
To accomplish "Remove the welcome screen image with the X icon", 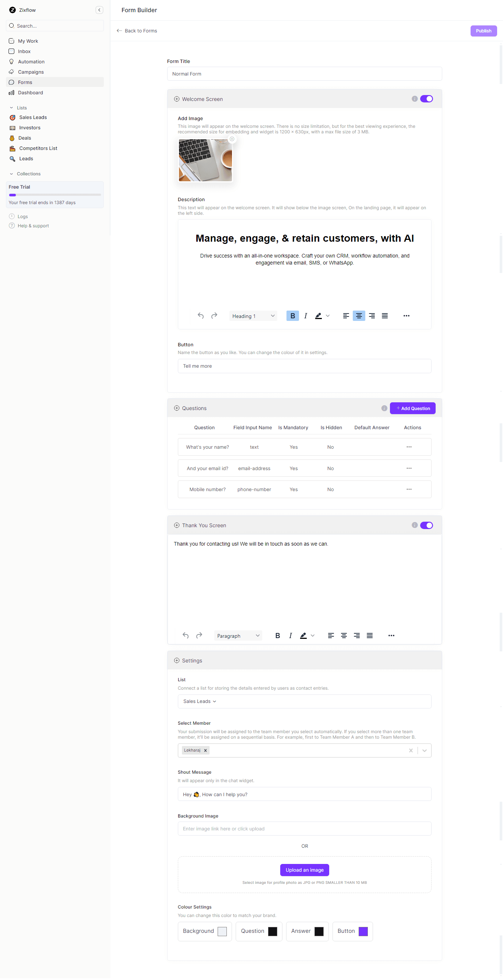I will point(232,139).
